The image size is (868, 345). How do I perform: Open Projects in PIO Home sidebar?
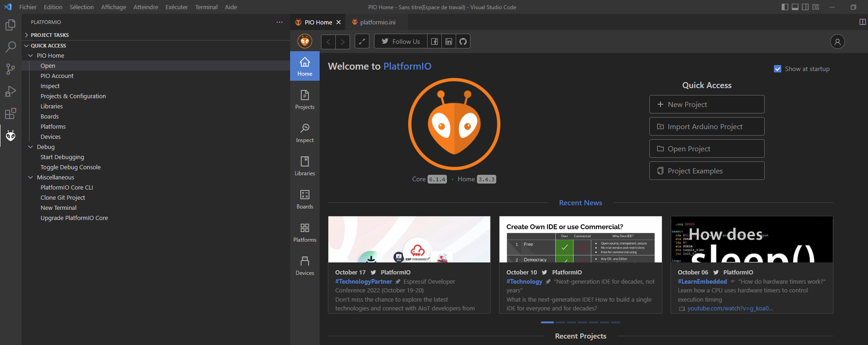305,100
